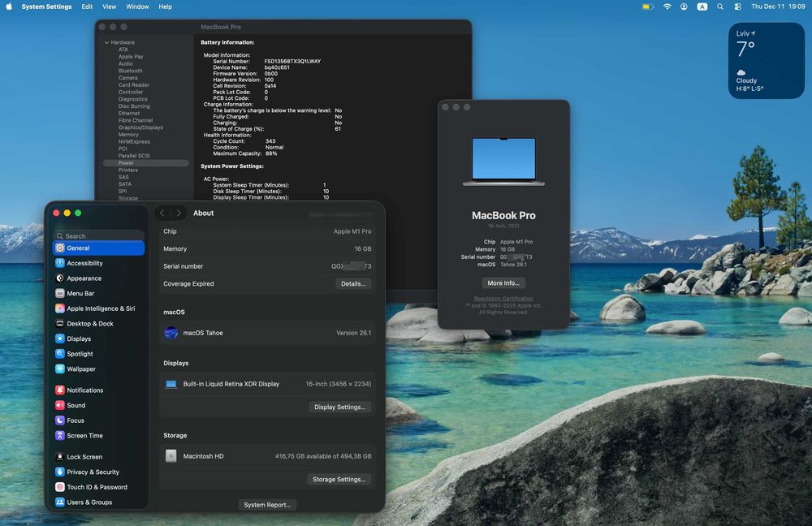Select Camera in System Information sidebar
This screenshot has width=812, height=526.
(128, 78)
